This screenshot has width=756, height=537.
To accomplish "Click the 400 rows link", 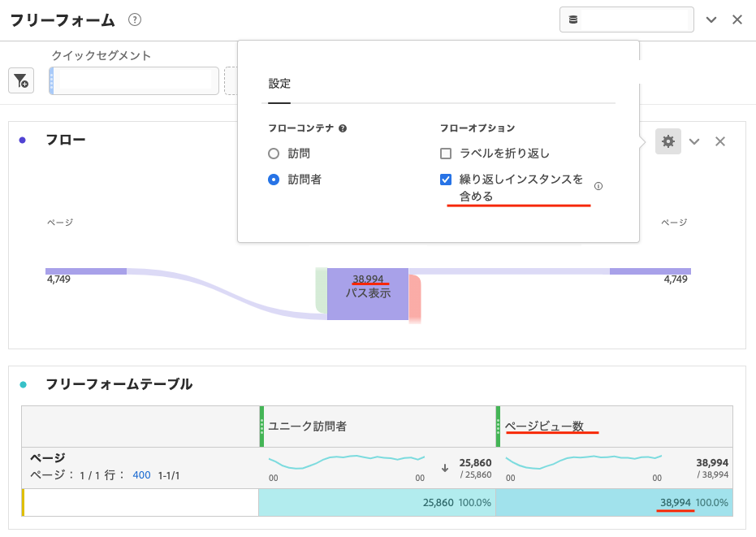I will [x=141, y=474].
